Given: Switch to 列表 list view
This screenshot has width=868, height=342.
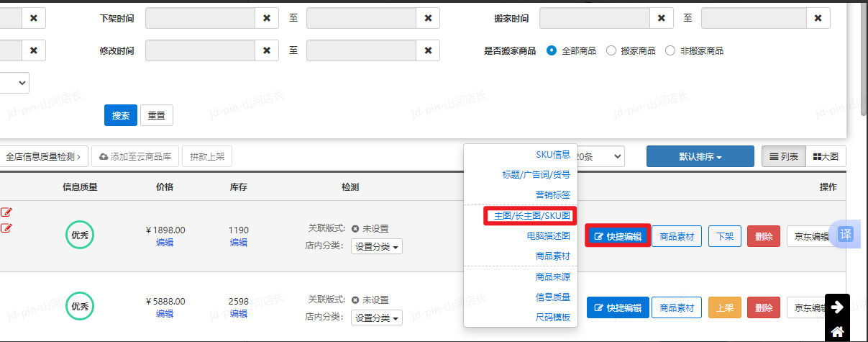Looking at the screenshot, I should (783, 156).
